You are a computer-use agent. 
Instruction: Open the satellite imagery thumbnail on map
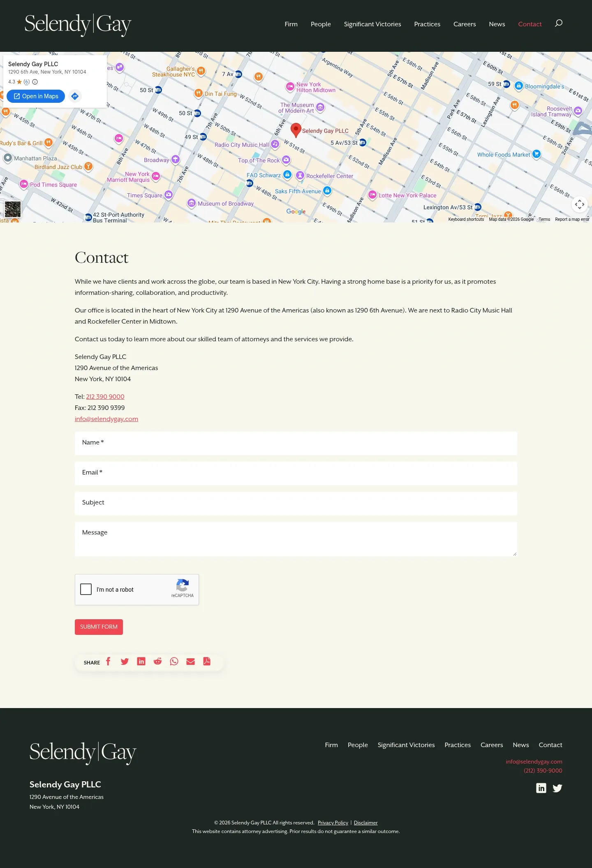[13, 209]
